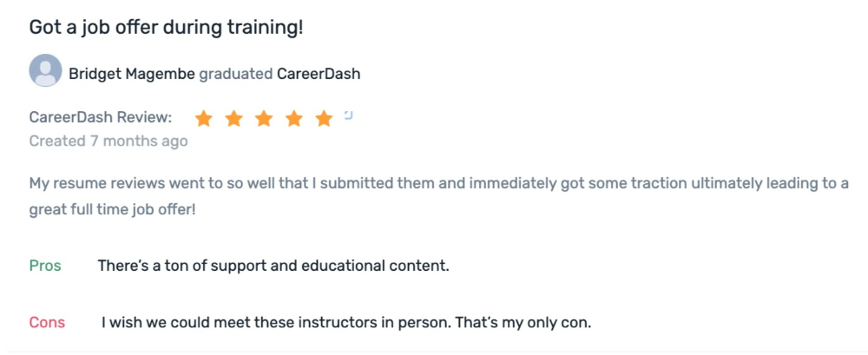Click 'great full time job offer!' line
Screen dimensions: 868x355
[112, 211]
